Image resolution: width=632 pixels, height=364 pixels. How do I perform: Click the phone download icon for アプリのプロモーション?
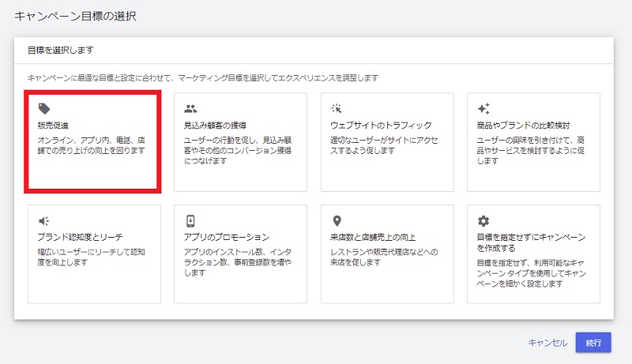click(x=190, y=220)
